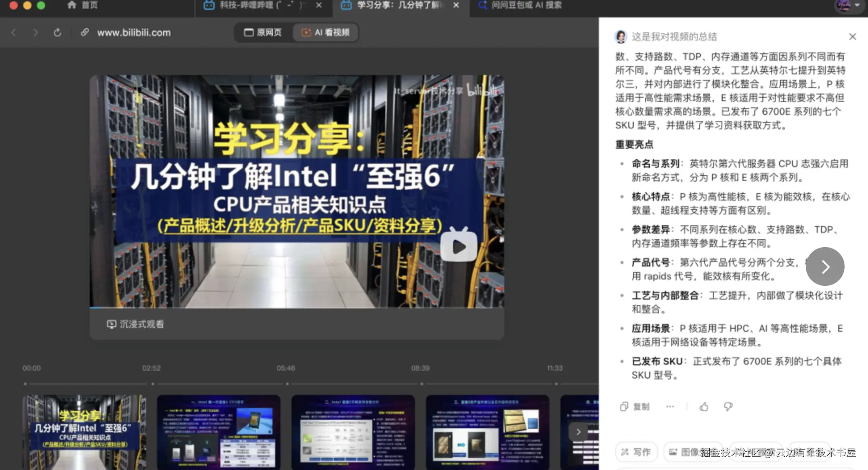Viewport: 868px width, 470px height.
Task: Play the video with play button
Action: point(459,246)
